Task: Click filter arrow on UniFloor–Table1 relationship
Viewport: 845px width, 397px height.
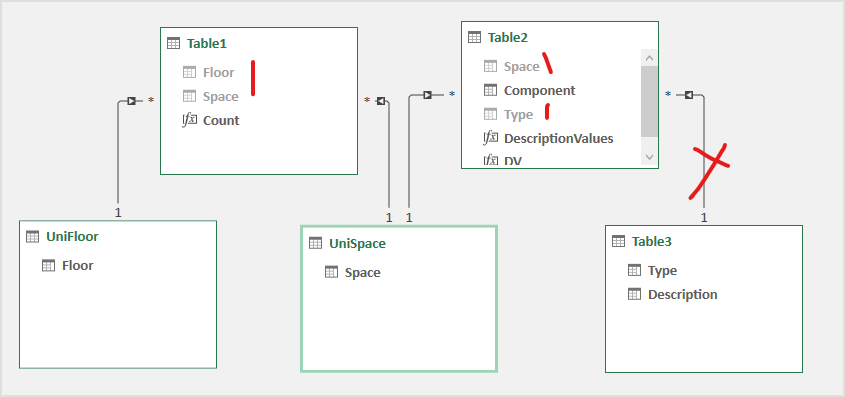Action: coord(131,101)
